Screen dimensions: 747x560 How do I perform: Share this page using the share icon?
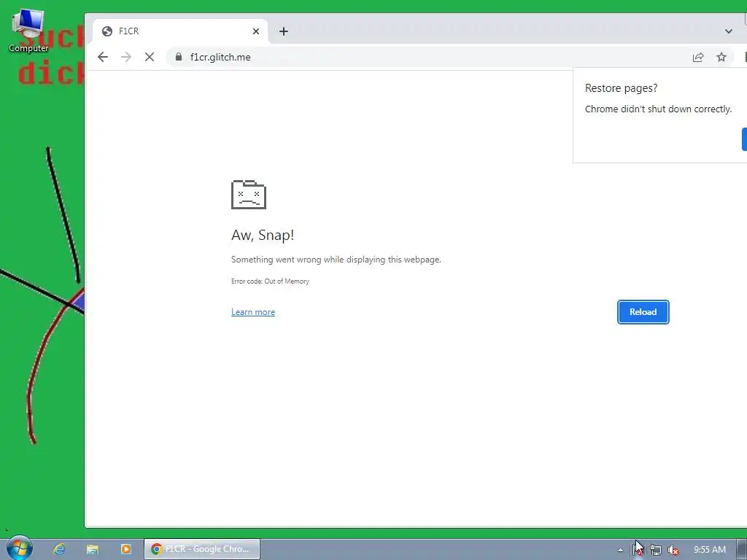click(x=698, y=57)
